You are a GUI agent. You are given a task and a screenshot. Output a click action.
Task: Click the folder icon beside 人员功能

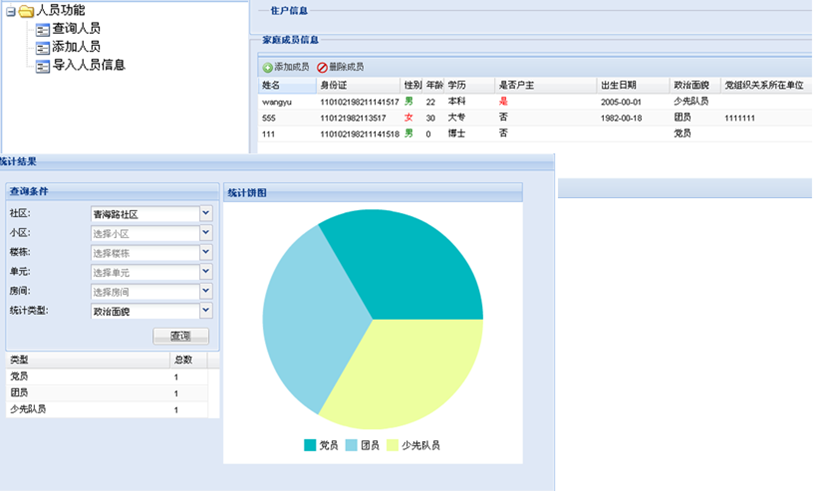pos(24,11)
